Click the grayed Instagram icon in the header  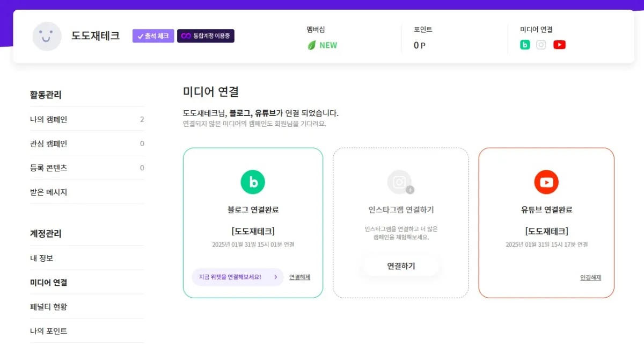point(542,45)
